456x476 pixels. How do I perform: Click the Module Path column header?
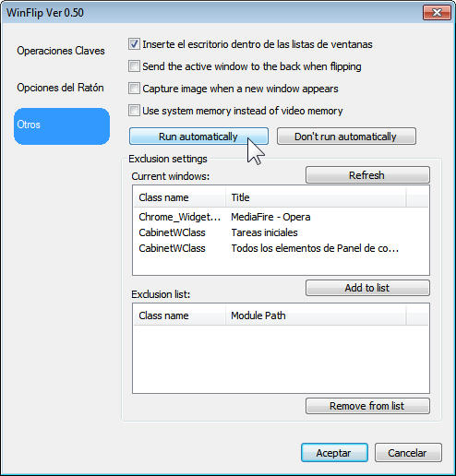click(316, 315)
